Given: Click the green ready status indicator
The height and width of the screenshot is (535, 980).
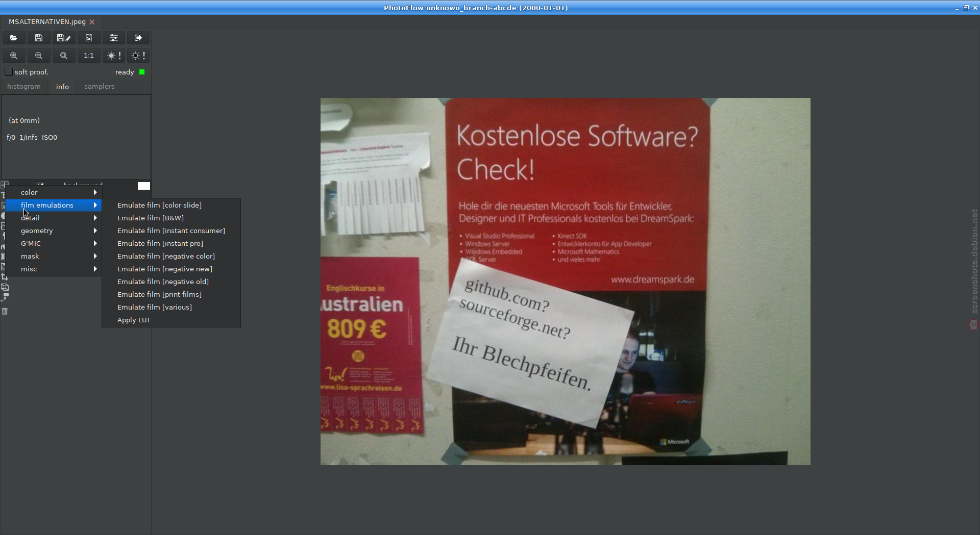Looking at the screenshot, I should [x=142, y=72].
